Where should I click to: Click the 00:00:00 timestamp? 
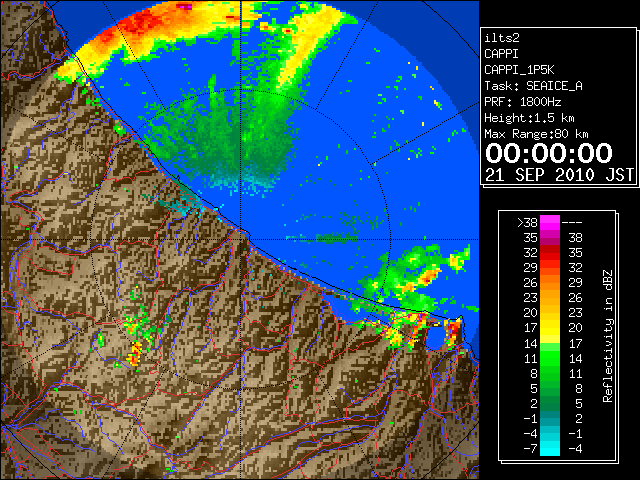[549, 153]
